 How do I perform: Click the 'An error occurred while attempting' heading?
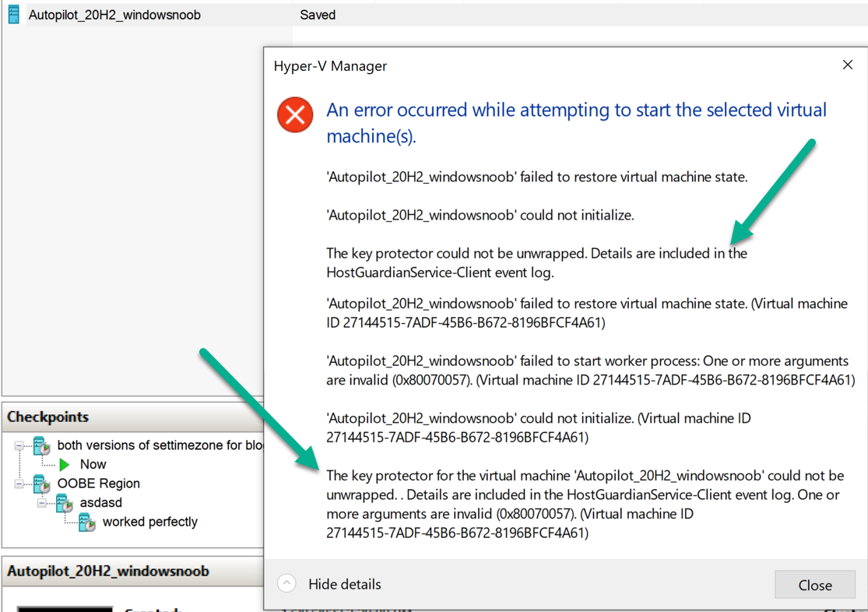[576, 122]
